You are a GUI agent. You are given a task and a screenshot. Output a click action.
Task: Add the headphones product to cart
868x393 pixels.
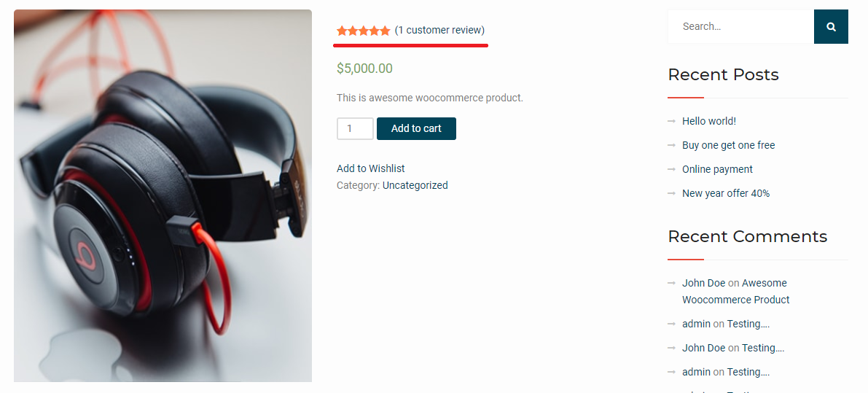[x=416, y=128]
